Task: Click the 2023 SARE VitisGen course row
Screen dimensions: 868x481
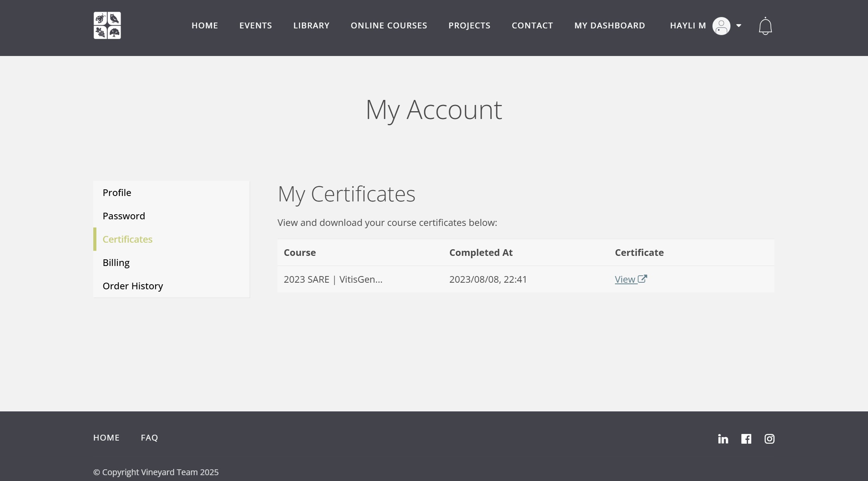Action: (333, 280)
